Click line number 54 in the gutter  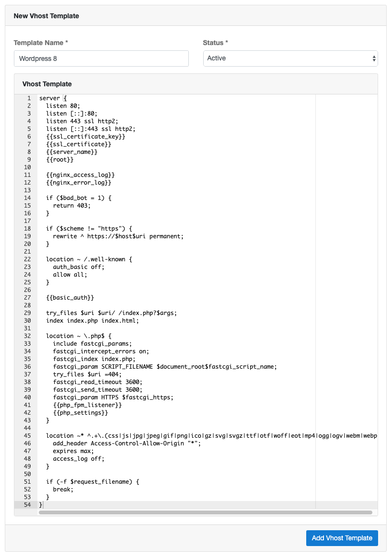click(27, 504)
